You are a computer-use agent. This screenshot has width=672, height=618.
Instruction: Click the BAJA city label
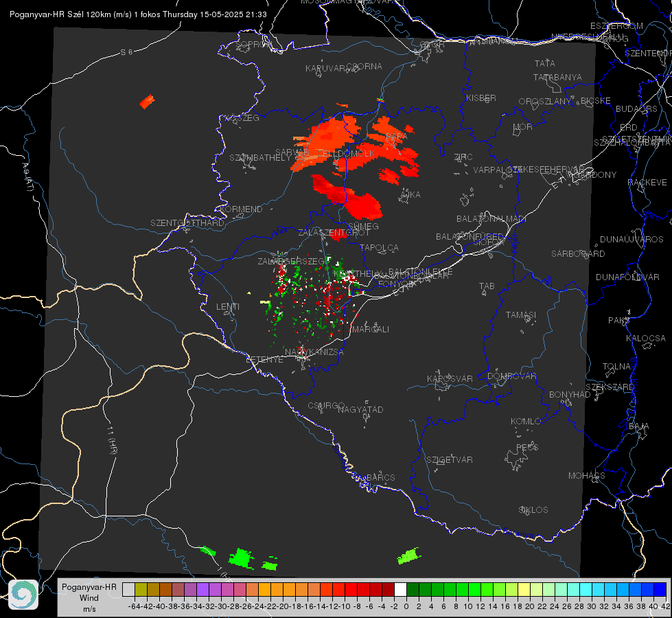click(639, 426)
